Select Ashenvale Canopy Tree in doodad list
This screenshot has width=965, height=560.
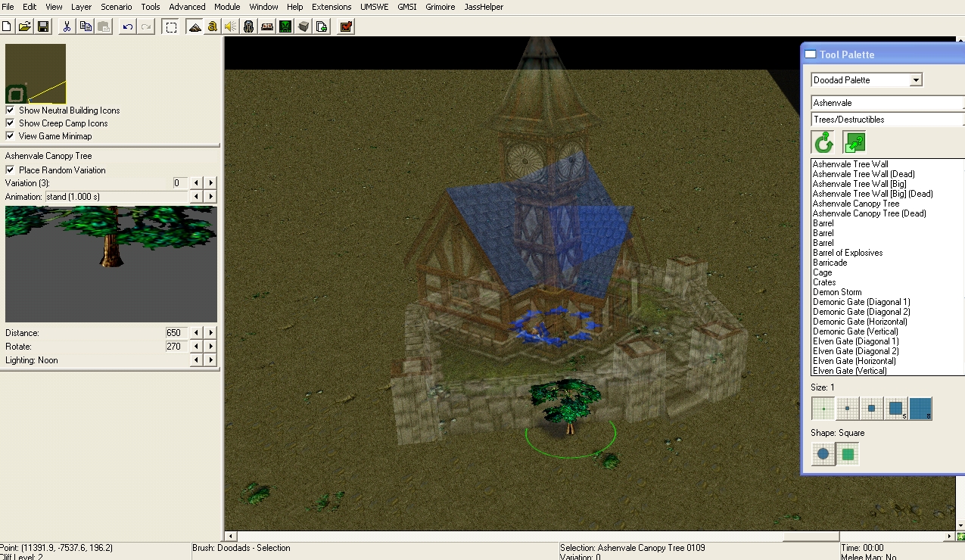(x=856, y=204)
